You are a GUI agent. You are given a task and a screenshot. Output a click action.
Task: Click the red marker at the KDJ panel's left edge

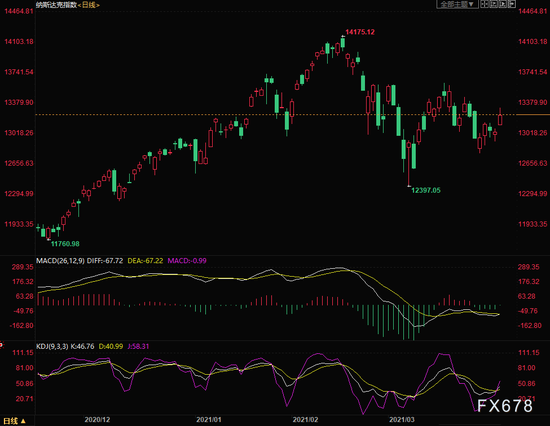1,345
